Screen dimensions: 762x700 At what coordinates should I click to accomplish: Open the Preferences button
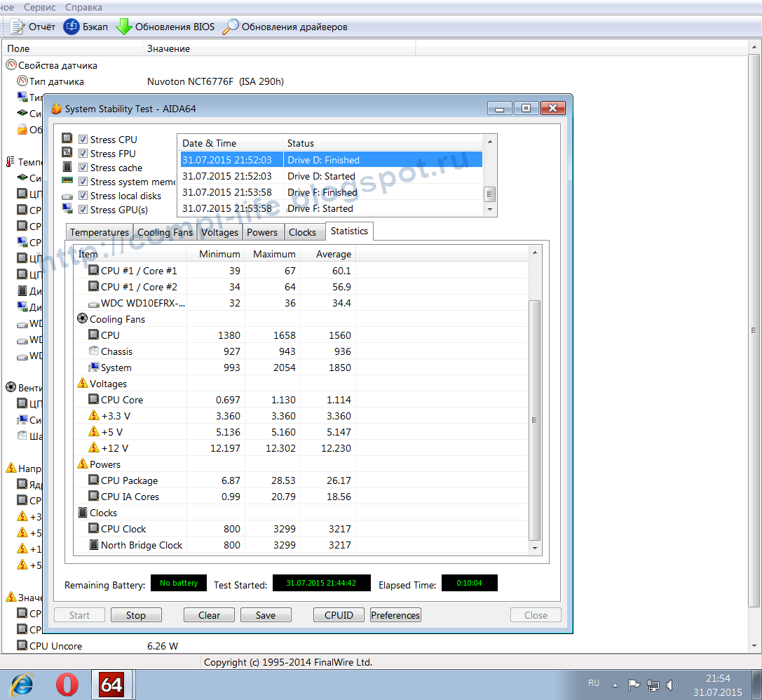point(395,615)
